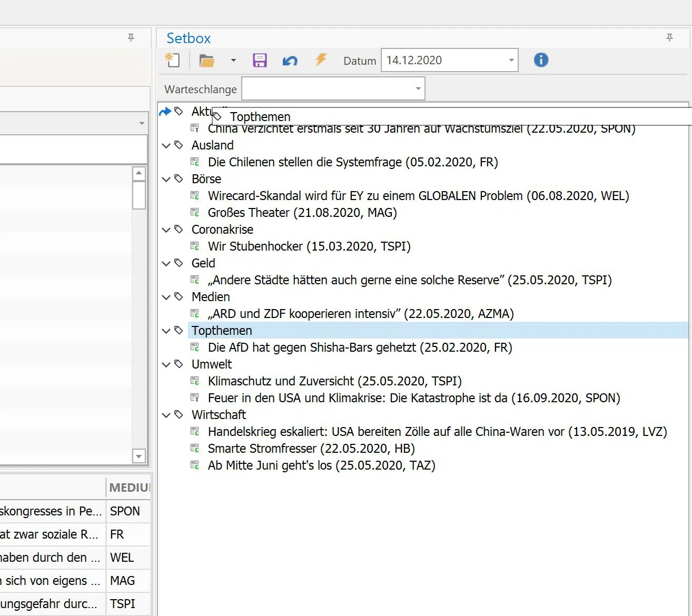Collapse the Börse category
This screenshot has width=692, height=616.
(x=166, y=179)
